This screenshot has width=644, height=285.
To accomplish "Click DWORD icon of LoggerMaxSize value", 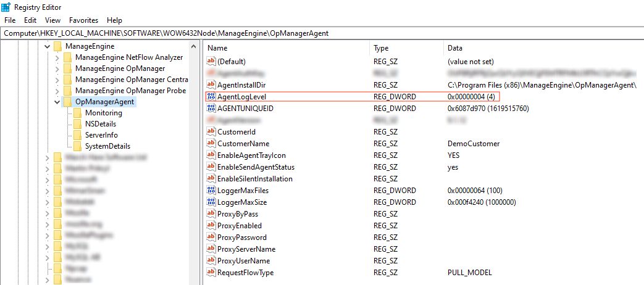I will point(211,202).
